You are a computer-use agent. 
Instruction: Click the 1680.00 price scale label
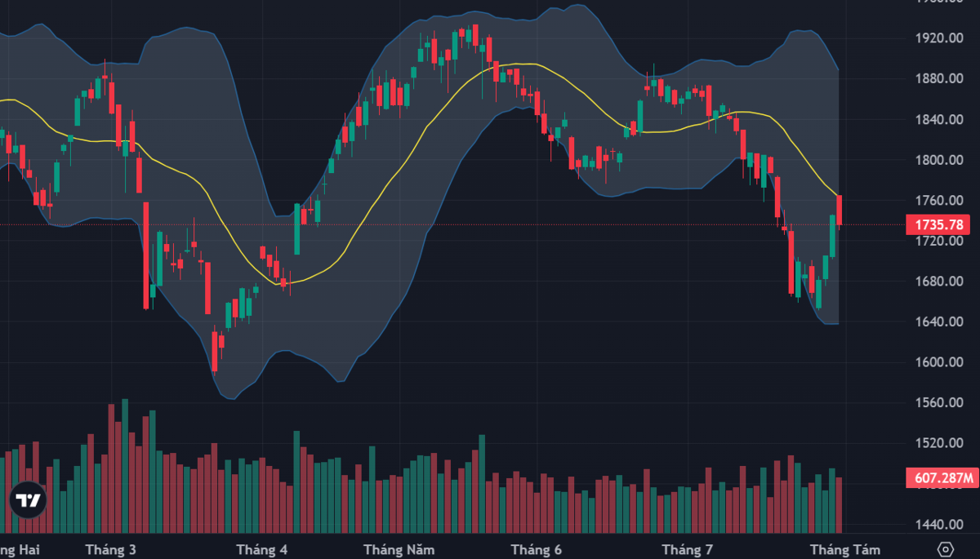point(938,282)
